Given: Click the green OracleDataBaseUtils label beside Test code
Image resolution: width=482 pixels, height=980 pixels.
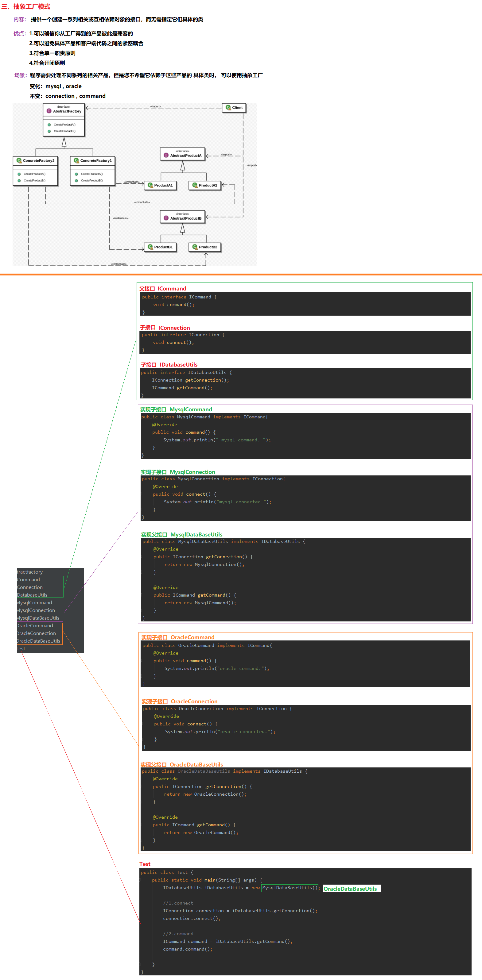Looking at the screenshot, I should click(350, 889).
